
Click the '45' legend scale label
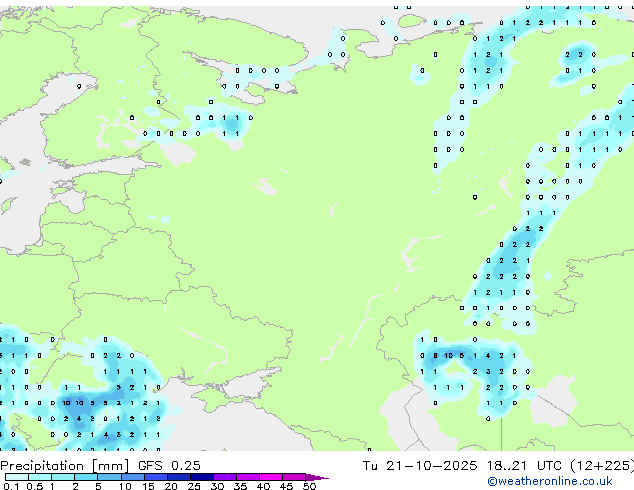tap(286, 486)
